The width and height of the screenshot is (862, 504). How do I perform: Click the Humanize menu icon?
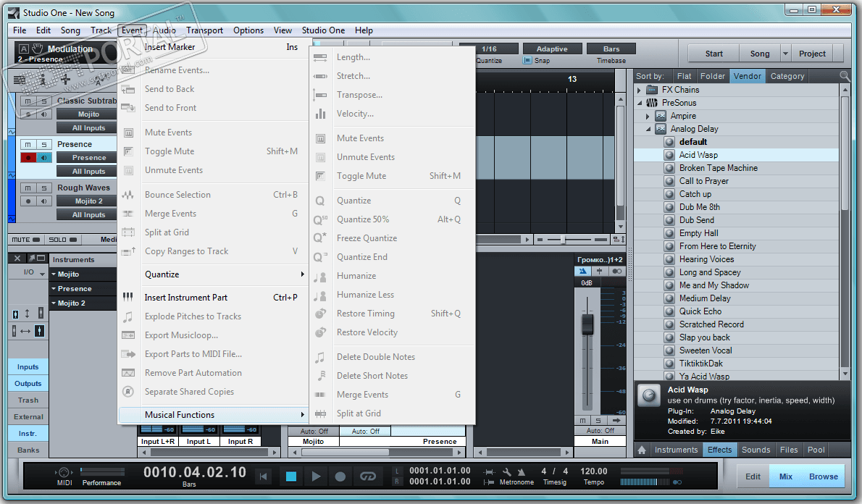(x=320, y=277)
